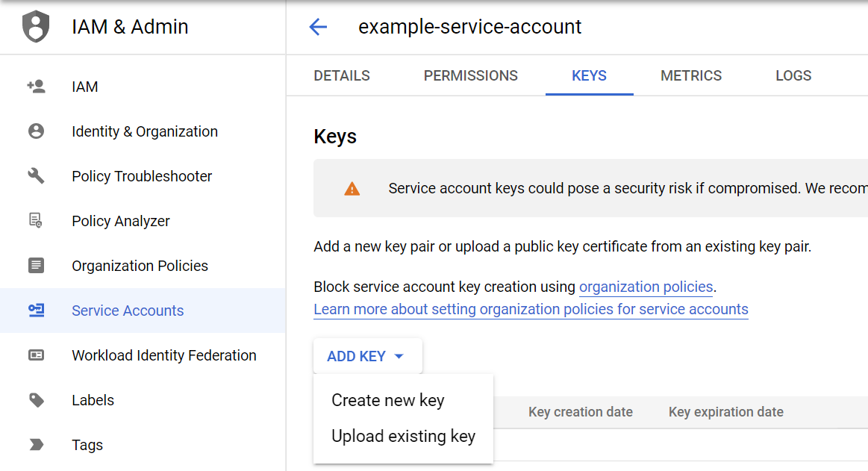Click the back arrow next to example-service-account
The height and width of the screenshot is (471, 868).
(x=318, y=27)
